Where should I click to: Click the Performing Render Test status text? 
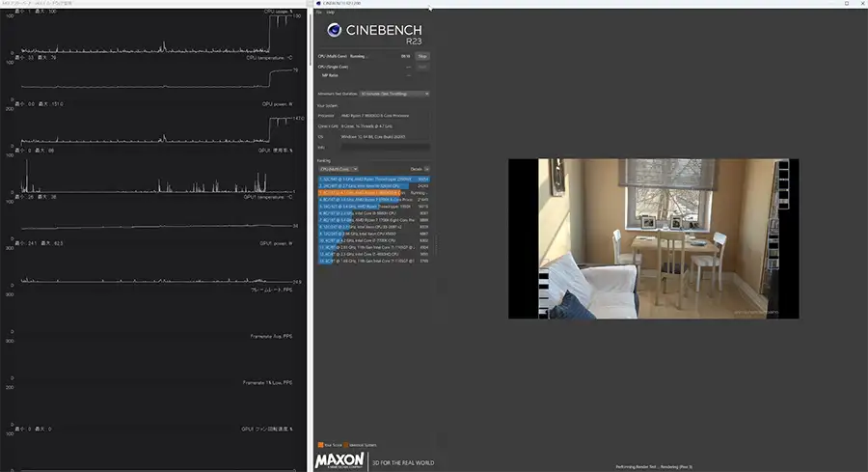click(x=654, y=467)
